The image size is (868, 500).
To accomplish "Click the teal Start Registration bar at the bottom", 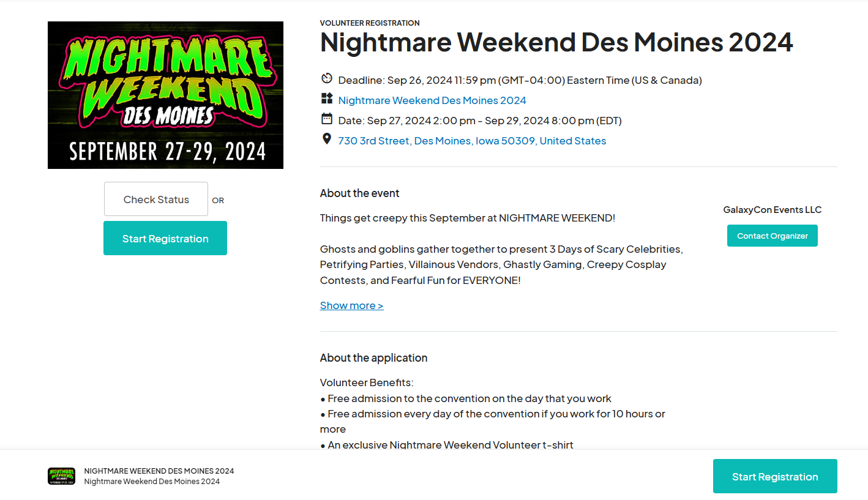I will (774, 476).
